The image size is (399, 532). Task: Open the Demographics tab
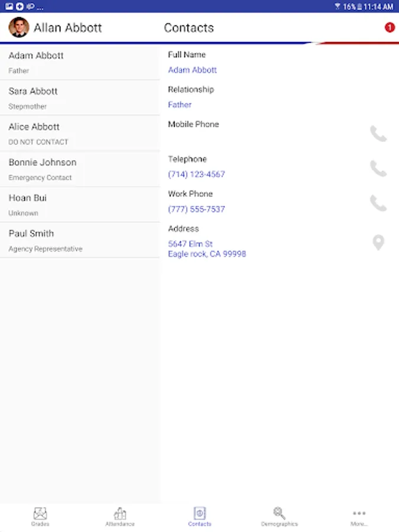[279, 517]
